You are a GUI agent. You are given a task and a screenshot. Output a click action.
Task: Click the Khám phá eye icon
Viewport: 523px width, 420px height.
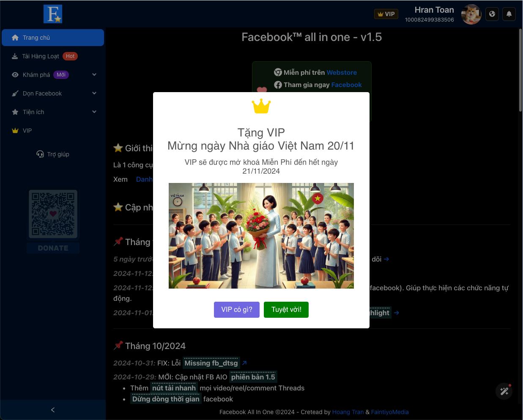click(15, 75)
